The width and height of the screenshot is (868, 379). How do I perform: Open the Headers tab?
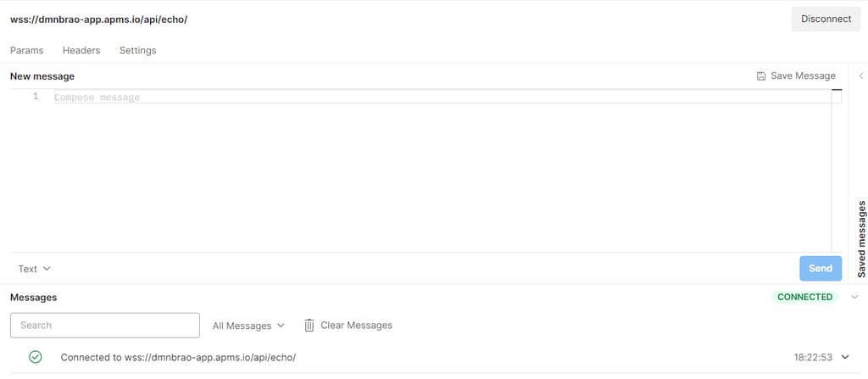[x=81, y=51]
